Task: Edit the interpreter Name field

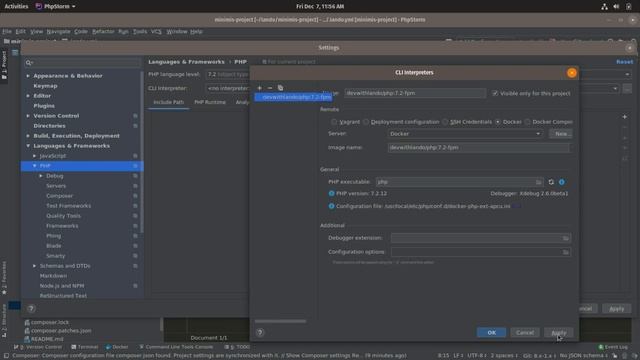Action: click(415, 93)
